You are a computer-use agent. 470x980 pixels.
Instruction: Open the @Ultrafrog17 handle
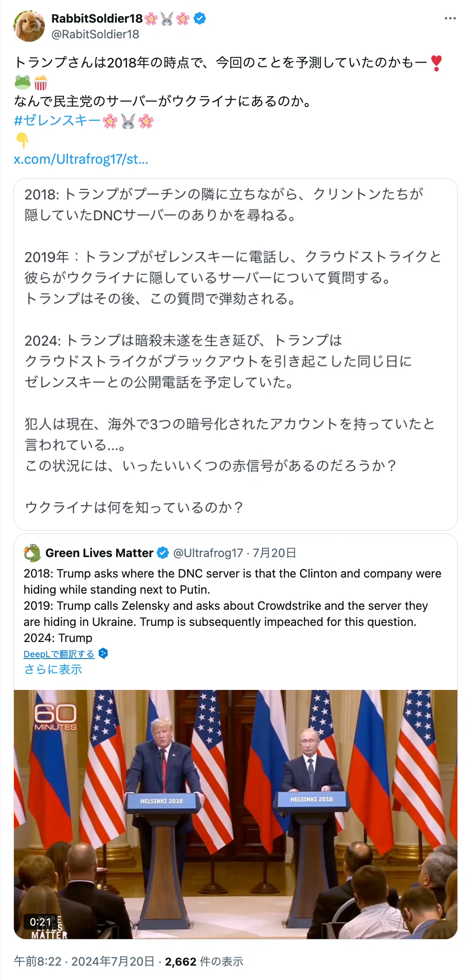208,553
